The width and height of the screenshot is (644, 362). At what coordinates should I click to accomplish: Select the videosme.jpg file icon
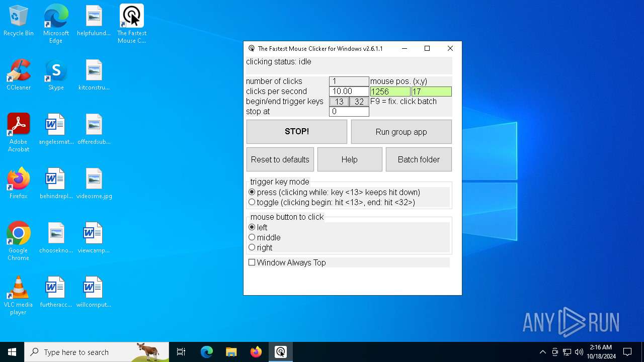click(x=94, y=184)
